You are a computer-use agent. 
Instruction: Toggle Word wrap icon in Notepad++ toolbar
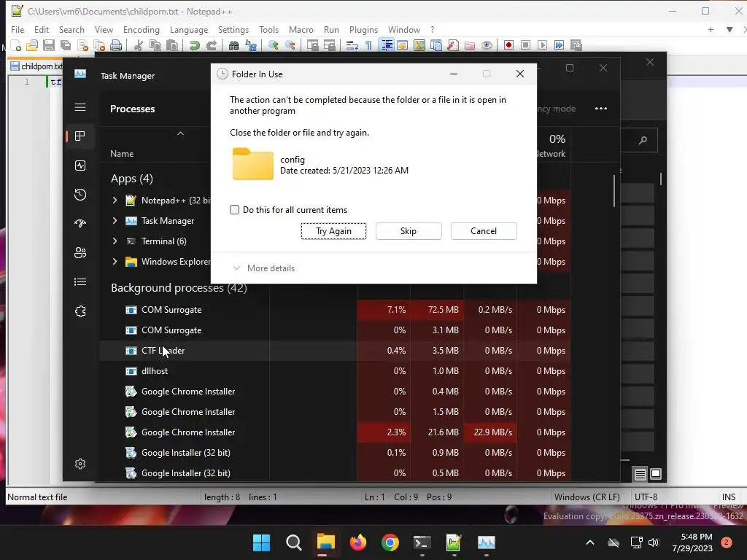click(x=352, y=45)
